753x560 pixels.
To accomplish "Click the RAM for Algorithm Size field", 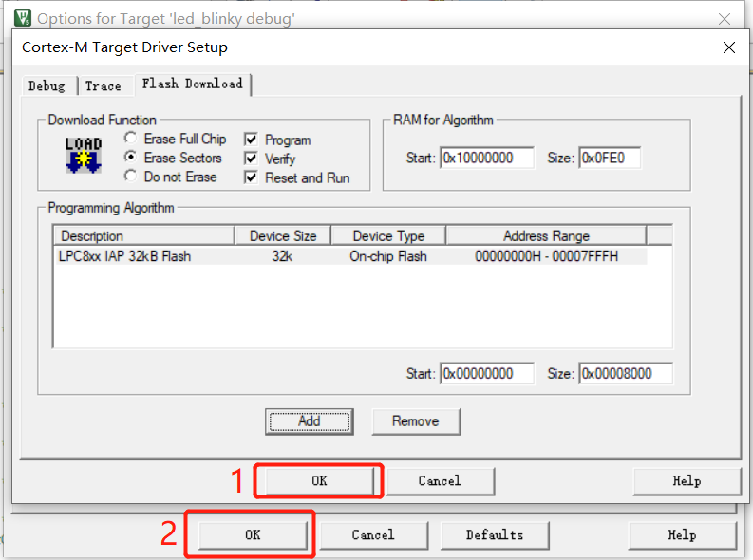I will click(609, 159).
